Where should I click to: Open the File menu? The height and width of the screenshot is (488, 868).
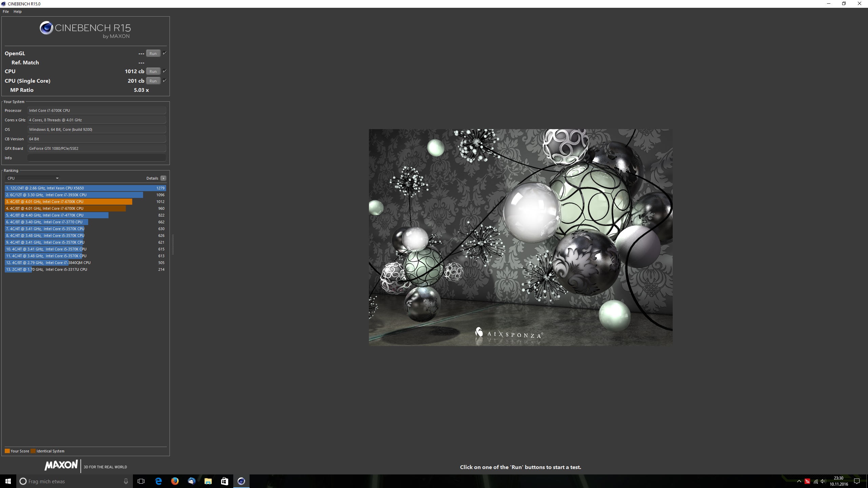[x=6, y=12]
